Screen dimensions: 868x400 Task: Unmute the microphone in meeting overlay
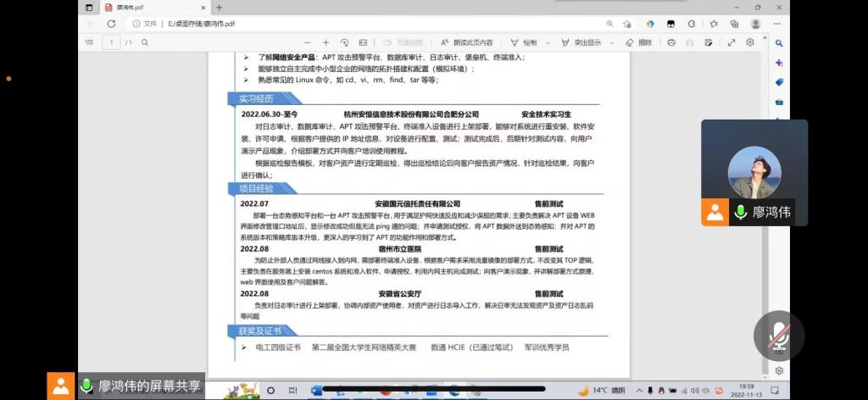[x=779, y=338]
